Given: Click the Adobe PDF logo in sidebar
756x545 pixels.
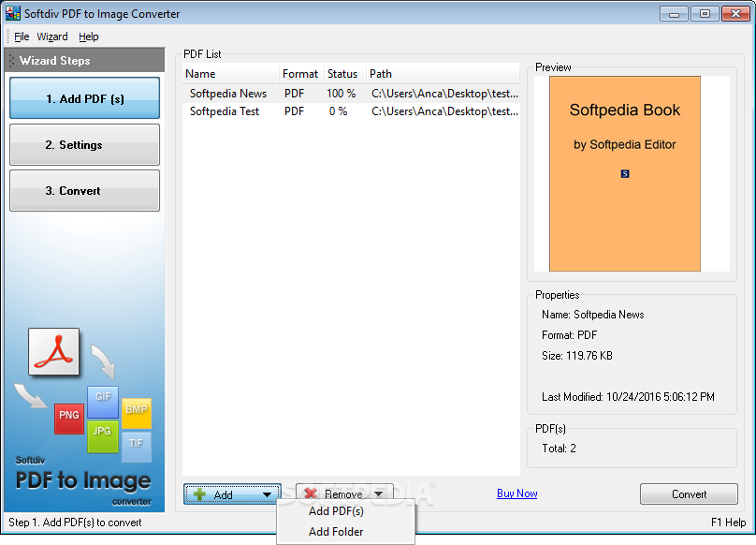Looking at the screenshot, I should 53,351.
